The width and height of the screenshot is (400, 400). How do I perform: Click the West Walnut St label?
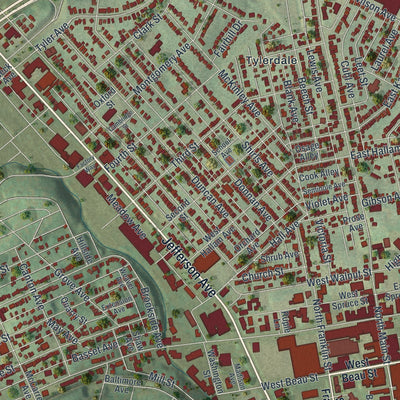tap(339, 277)
